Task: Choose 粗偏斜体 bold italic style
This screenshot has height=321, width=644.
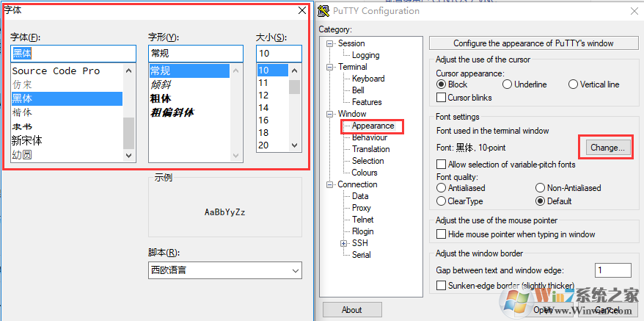Action: [x=189, y=112]
